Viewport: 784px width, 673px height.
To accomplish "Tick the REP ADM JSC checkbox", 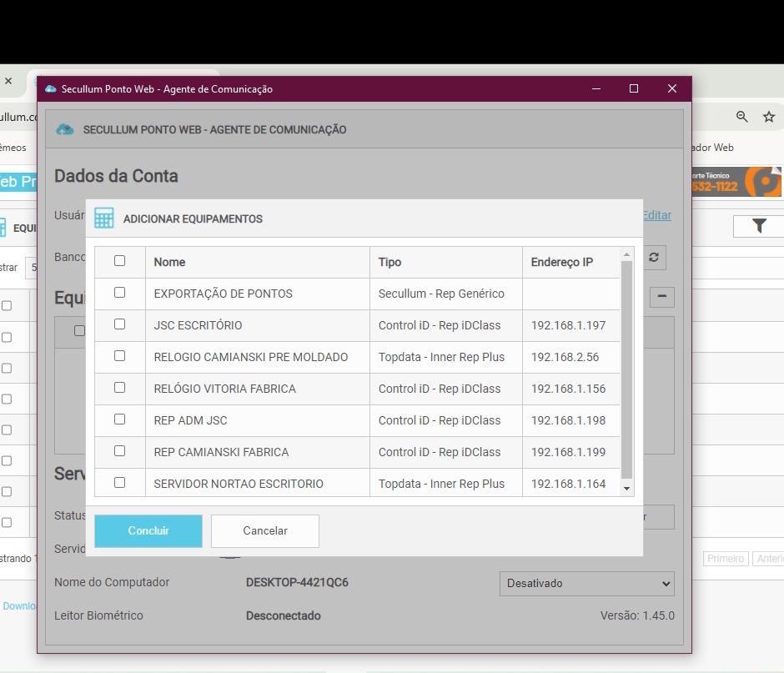I will point(119,419).
